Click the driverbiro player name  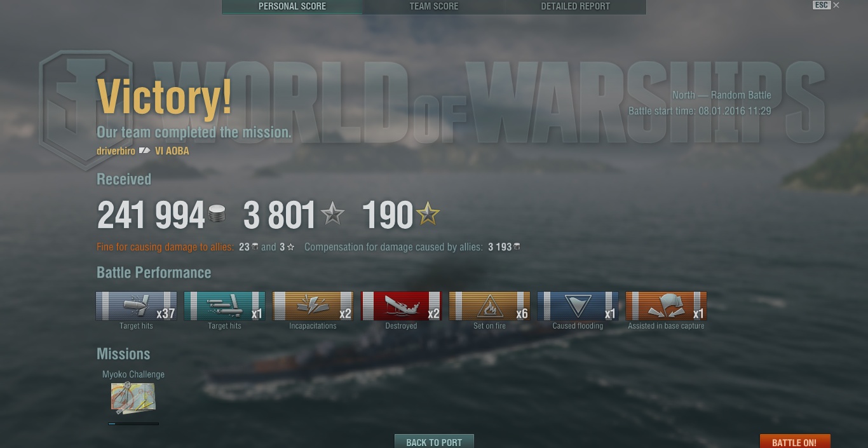(x=116, y=151)
